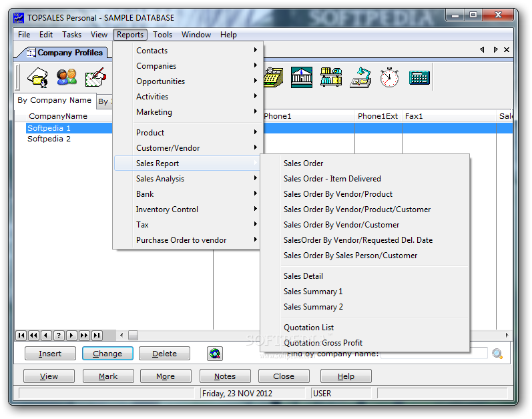Expand the Inventory Control submenu

[x=188, y=209]
